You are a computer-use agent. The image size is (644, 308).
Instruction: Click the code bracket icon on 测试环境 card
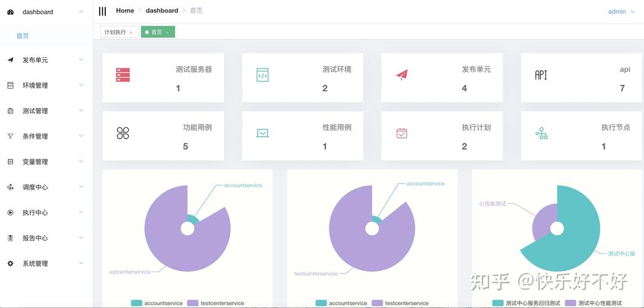263,75
